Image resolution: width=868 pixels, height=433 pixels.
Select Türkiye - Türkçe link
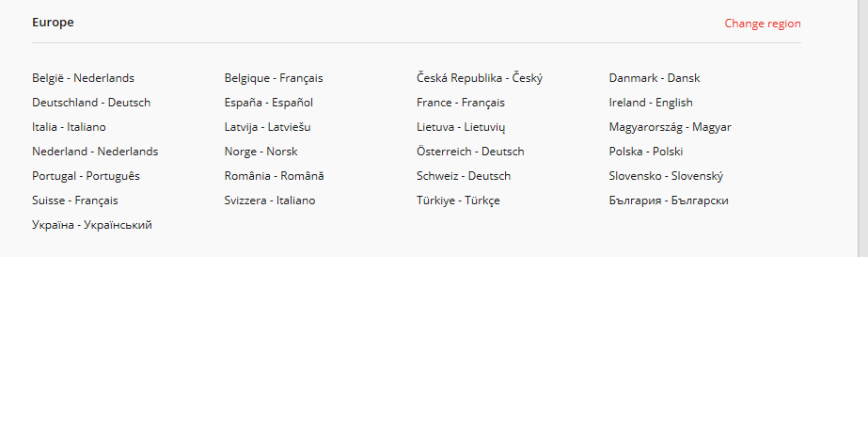(458, 200)
